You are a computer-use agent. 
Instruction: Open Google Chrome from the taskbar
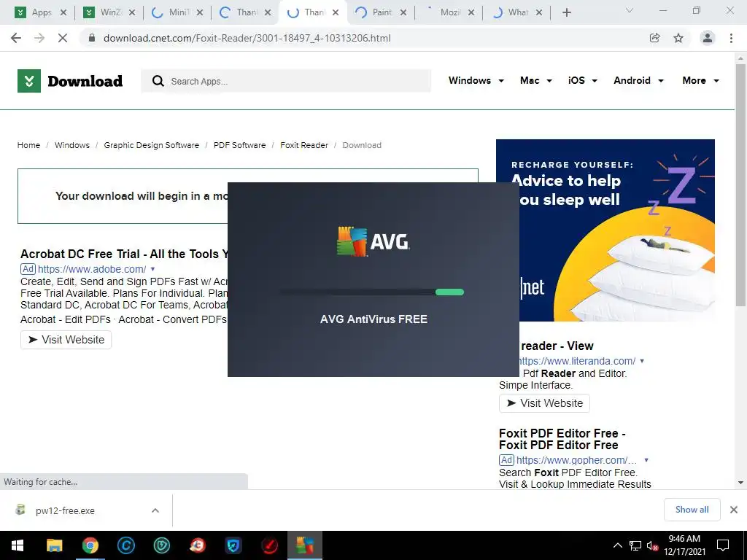[x=90, y=545]
